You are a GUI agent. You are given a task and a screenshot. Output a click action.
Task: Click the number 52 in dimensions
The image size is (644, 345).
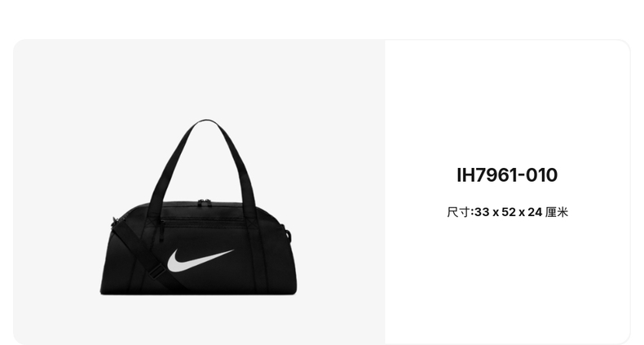click(509, 212)
